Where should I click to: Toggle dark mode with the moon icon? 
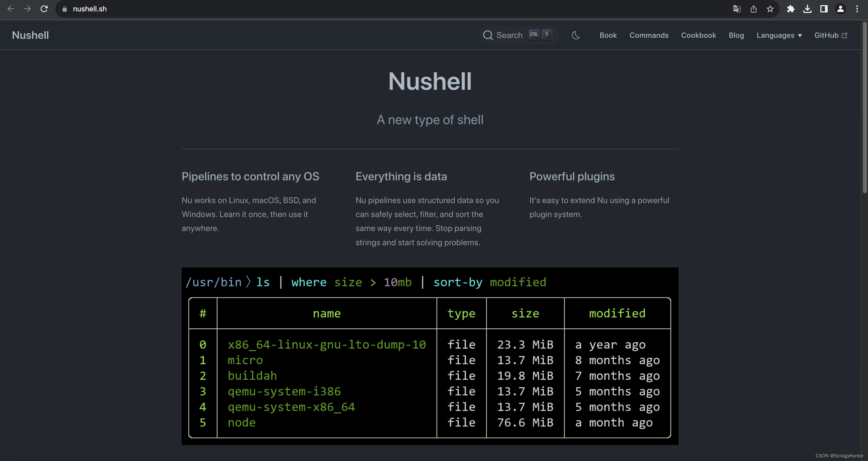[576, 35]
